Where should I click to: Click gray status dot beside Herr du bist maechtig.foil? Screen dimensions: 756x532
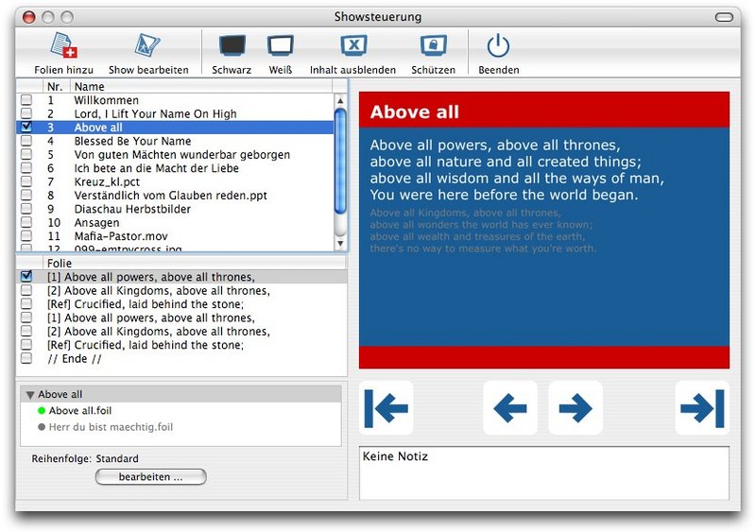click(x=42, y=427)
